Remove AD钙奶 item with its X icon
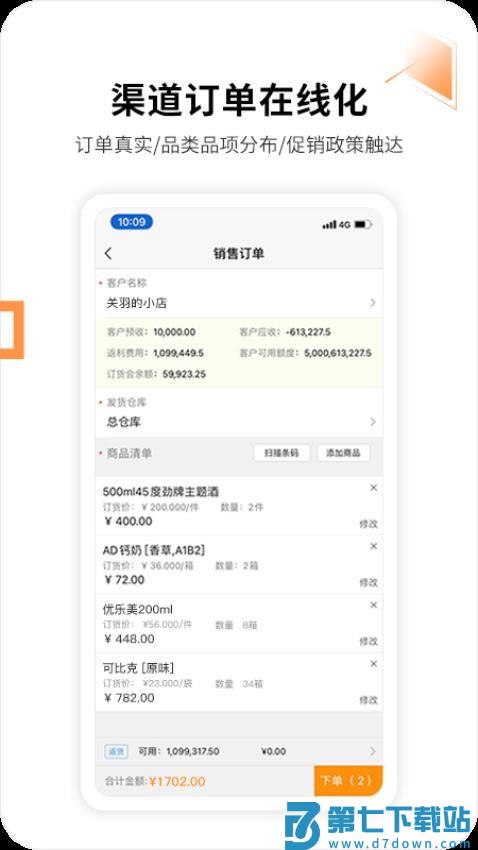 point(373,546)
